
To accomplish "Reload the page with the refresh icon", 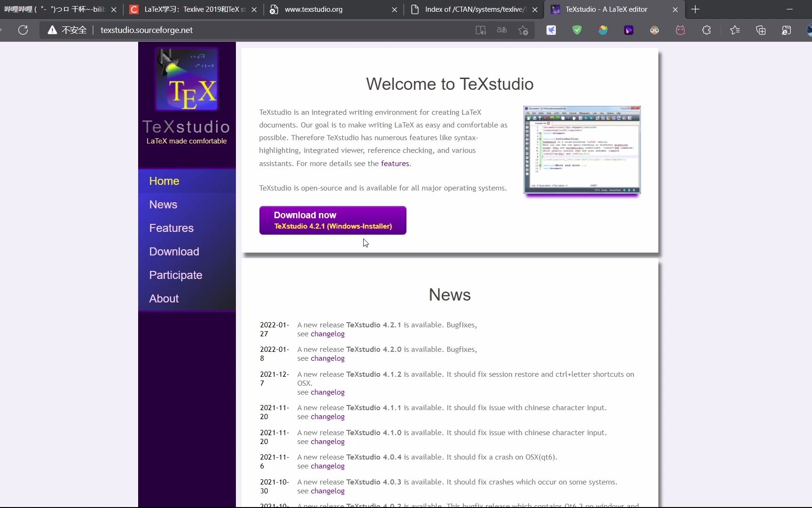I will coord(23,30).
